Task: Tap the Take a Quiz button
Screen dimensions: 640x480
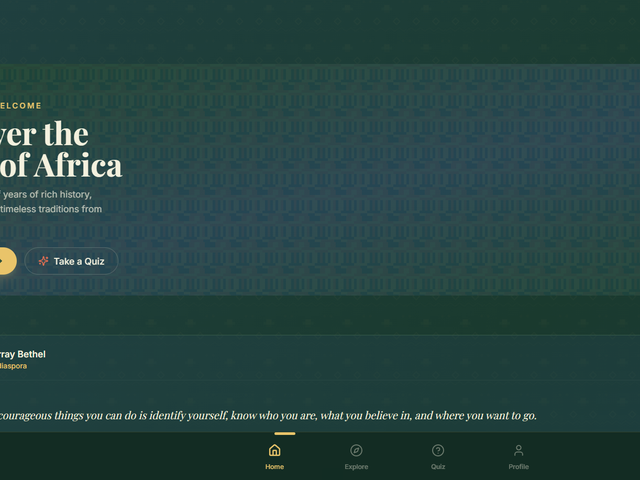Action: [x=71, y=261]
